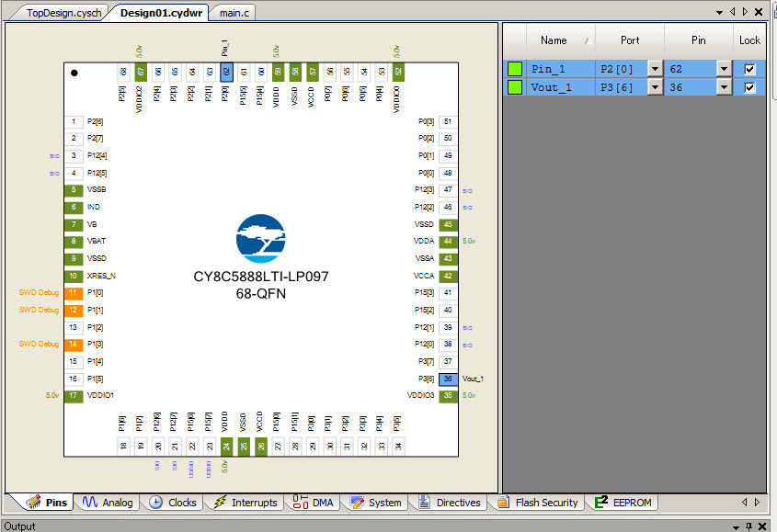
Task: Click the Pins tab chip icon
Action: click(34, 502)
